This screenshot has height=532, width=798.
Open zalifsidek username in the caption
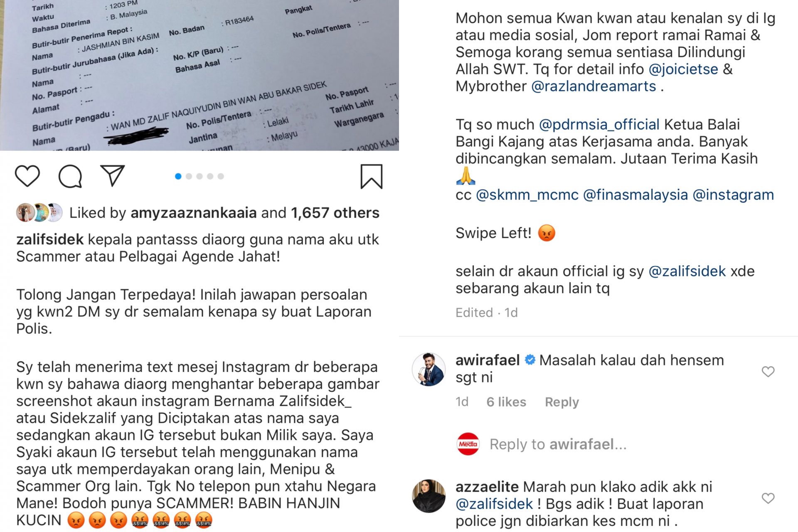[50, 239]
